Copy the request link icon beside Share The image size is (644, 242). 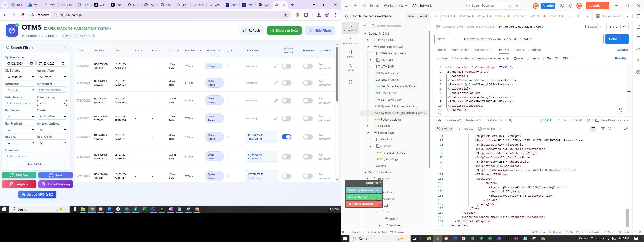pos(625,27)
